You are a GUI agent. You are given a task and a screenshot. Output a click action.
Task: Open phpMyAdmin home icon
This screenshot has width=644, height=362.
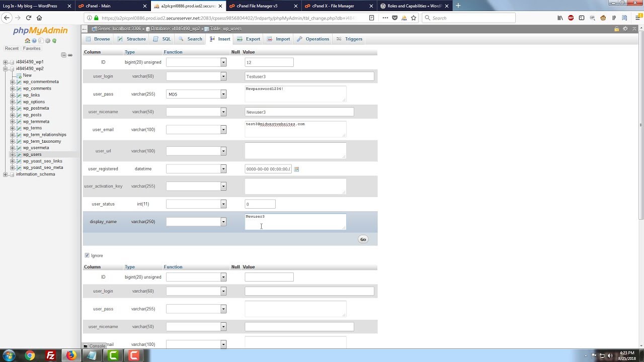(28, 41)
